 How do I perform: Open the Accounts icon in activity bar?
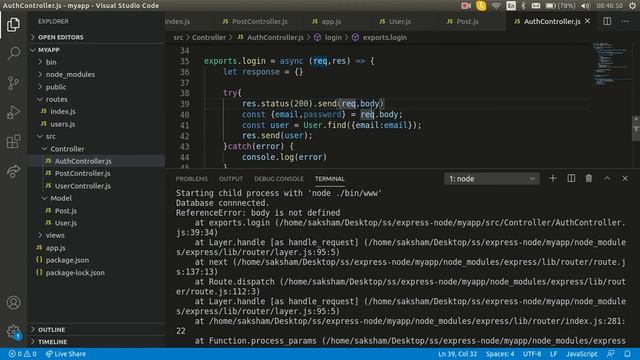(x=13, y=302)
